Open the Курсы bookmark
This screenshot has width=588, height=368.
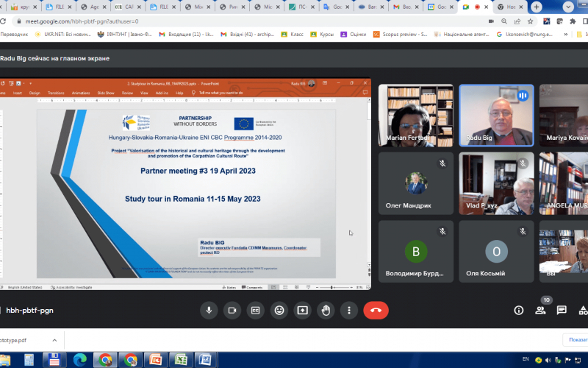pyautogui.click(x=322, y=34)
